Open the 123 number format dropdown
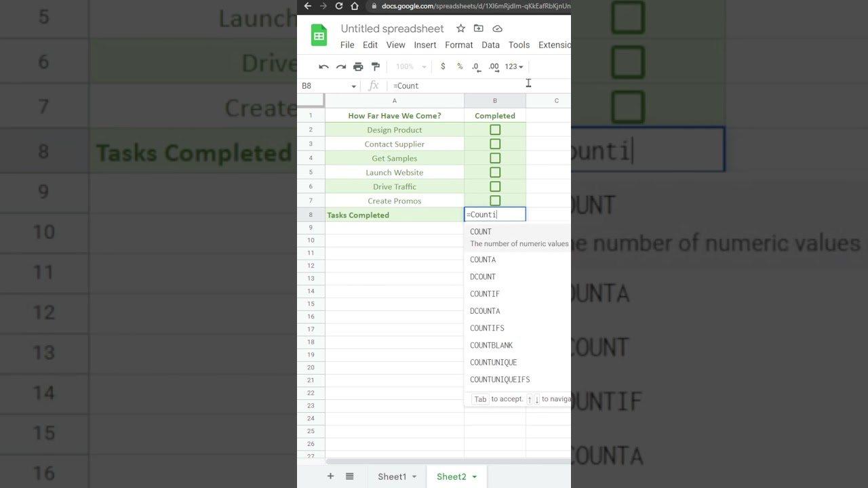The height and width of the screenshot is (488, 868). [x=514, y=66]
